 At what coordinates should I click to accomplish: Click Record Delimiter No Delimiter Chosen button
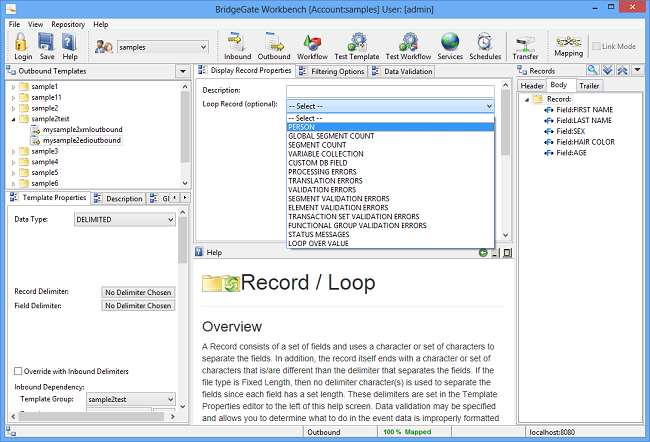[x=138, y=292]
